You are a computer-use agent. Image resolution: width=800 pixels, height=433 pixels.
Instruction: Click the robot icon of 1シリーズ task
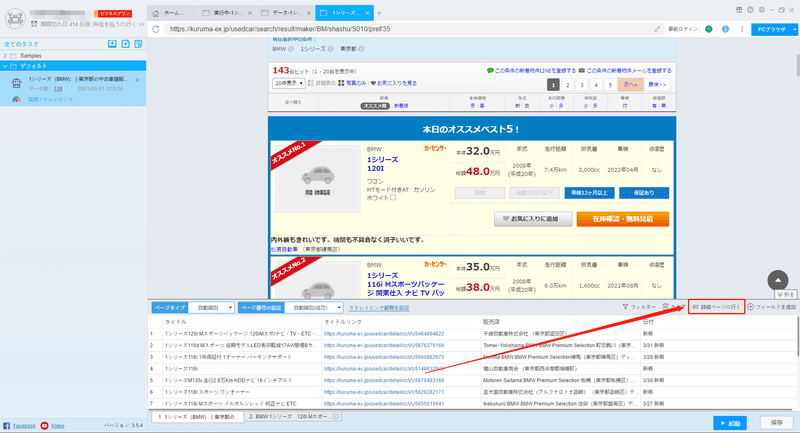pyautogui.click(x=17, y=83)
